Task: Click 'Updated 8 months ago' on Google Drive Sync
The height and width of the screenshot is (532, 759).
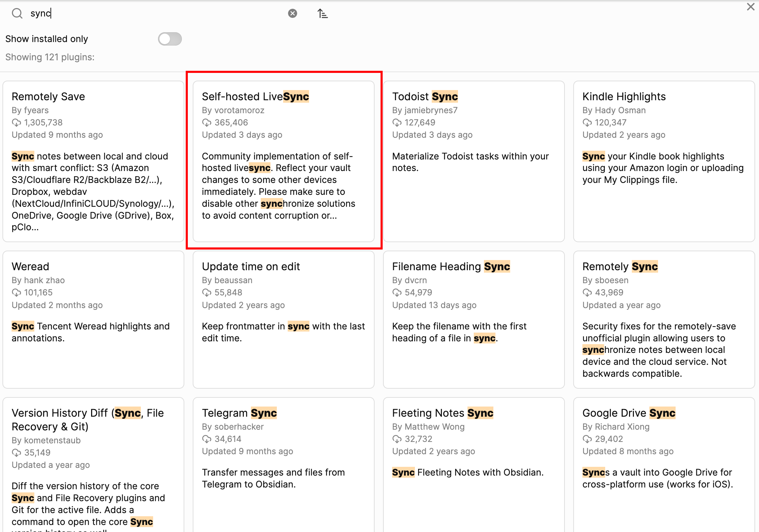Action: [x=628, y=451]
